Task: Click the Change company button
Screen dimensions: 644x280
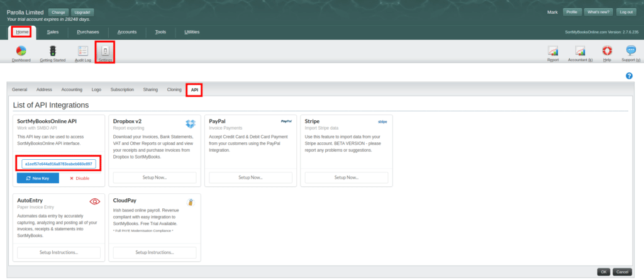Action: [58, 12]
